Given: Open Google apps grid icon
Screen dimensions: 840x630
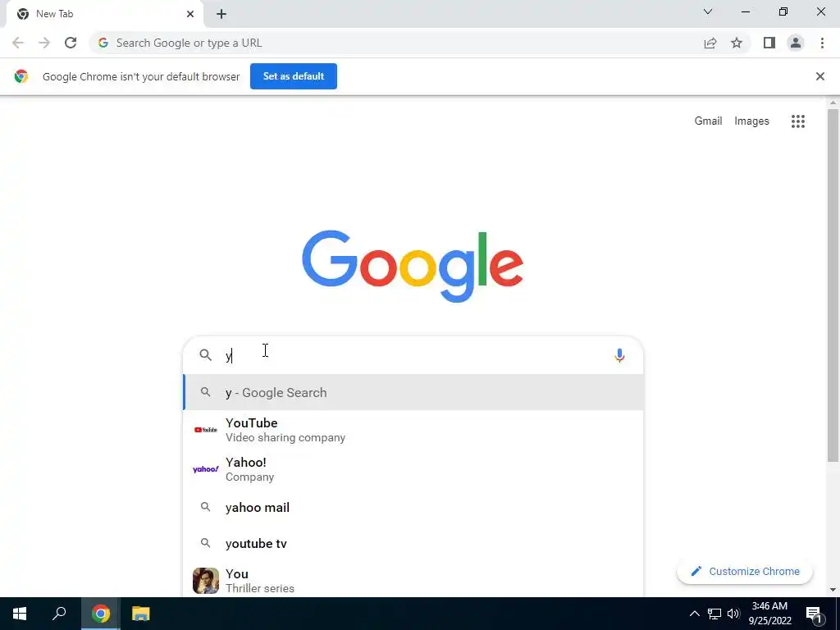Looking at the screenshot, I should [798, 121].
